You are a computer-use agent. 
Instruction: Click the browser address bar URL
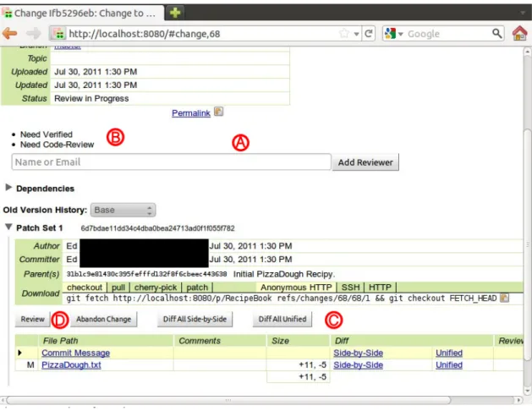144,34
